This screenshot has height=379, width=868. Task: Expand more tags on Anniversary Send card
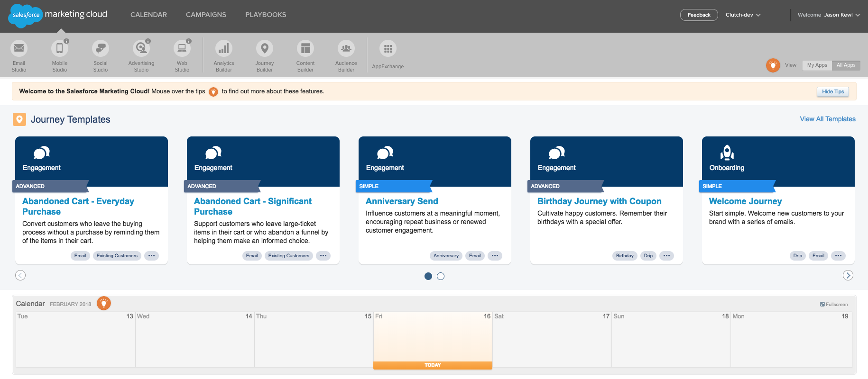tap(495, 256)
